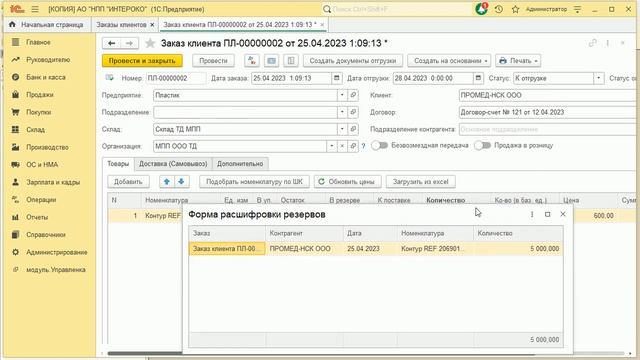Expand the Предприятие dropdown
This screenshot has width=640, height=360.
(x=342, y=95)
